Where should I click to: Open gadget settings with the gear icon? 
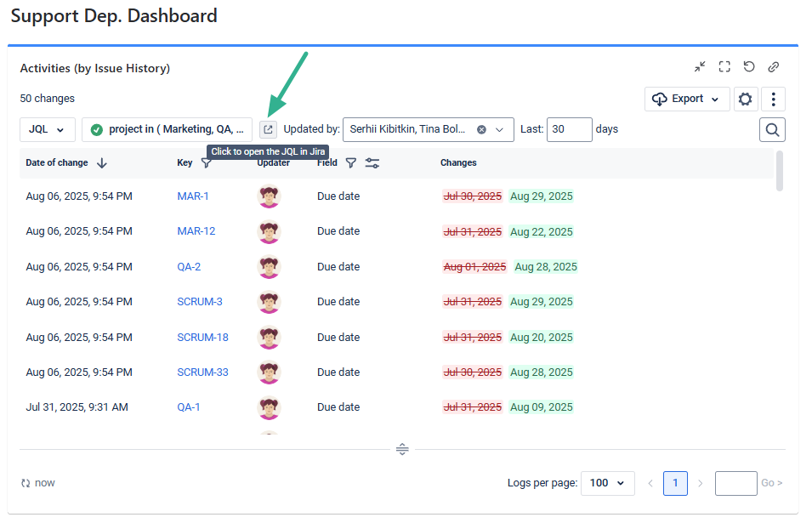click(745, 99)
